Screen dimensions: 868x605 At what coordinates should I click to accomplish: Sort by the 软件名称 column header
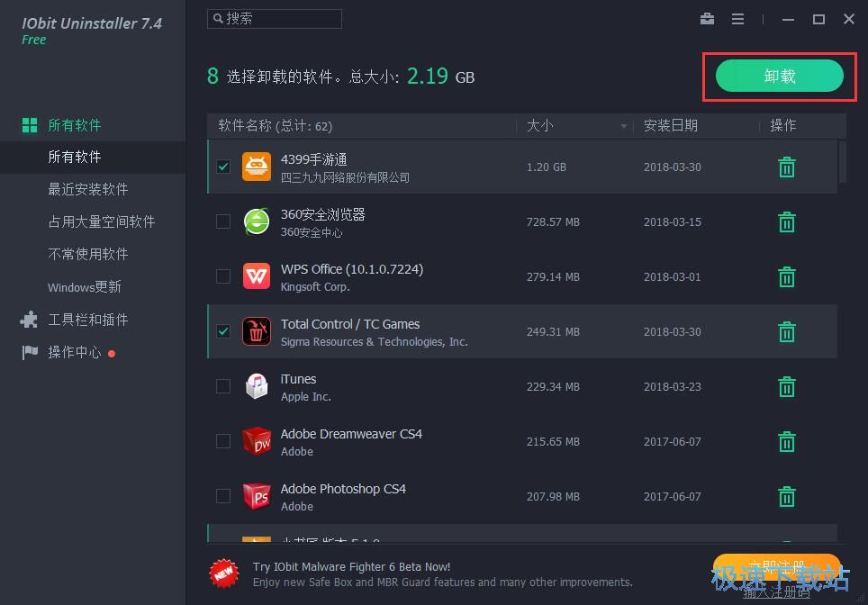coord(276,126)
